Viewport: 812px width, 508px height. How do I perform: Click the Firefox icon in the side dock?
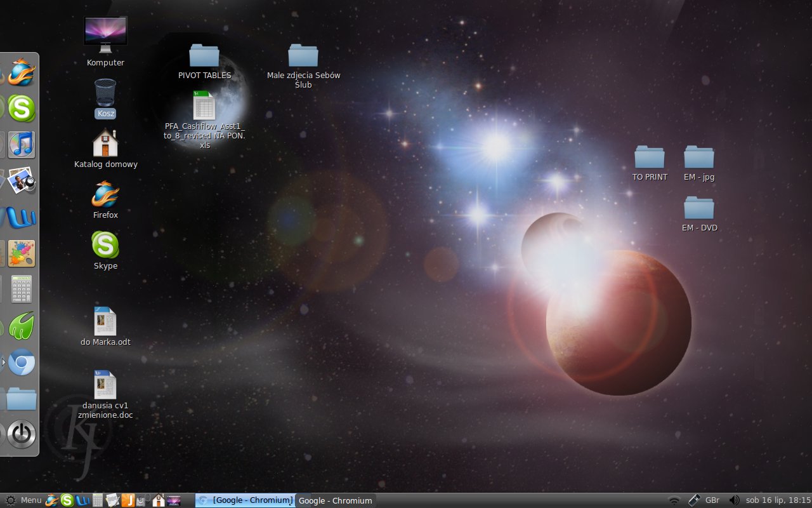pyautogui.click(x=22, y=72)
